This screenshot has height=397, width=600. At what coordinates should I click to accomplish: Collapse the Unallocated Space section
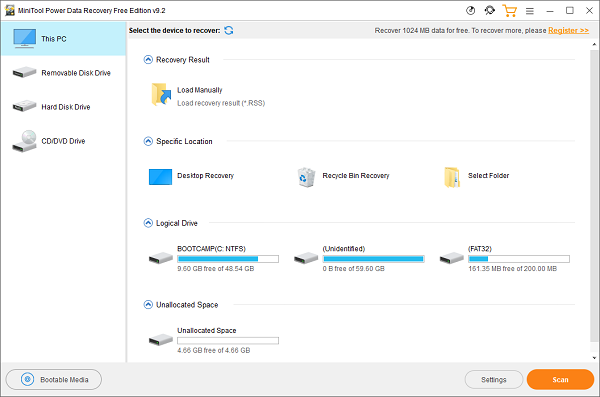[x=148, y=304]
